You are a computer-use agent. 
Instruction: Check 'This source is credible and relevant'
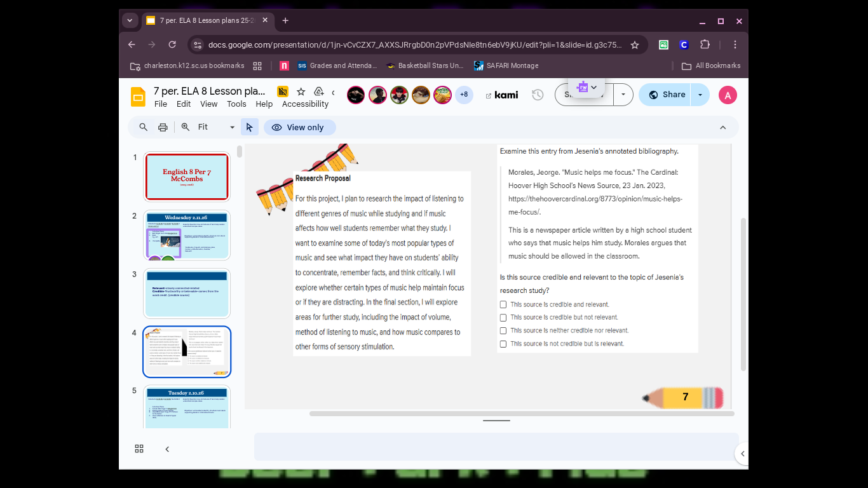[503, 304]
